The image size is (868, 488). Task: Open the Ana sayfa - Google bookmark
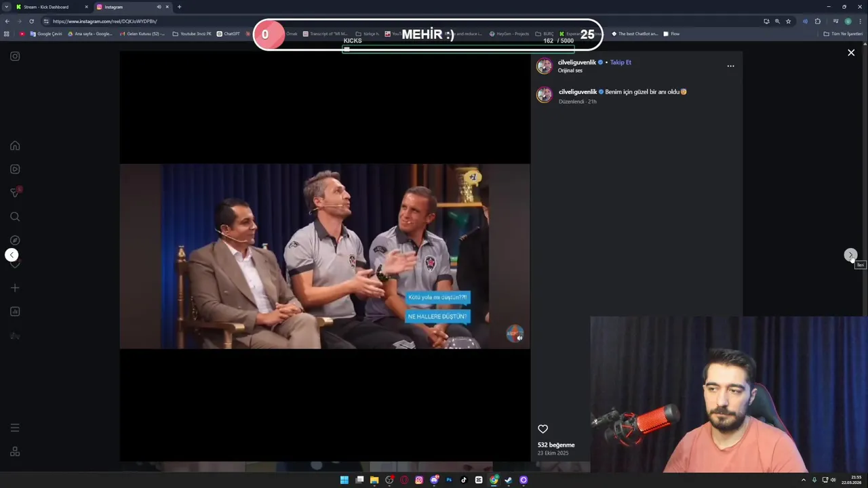tap(90, 34)
